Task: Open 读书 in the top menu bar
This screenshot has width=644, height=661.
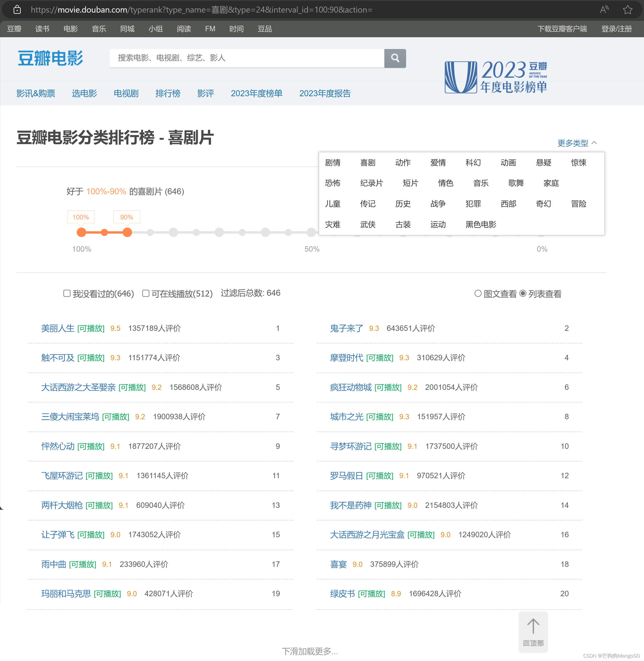Action: [x=42, y=29]
